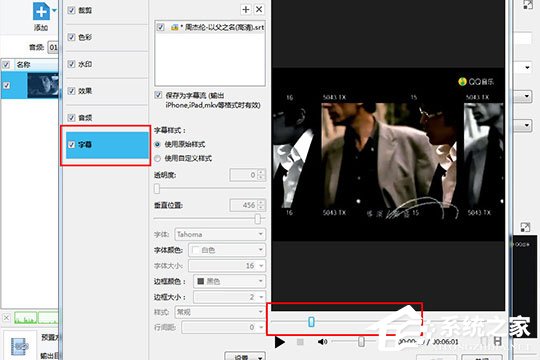Viewport: 540px width, 360px height.
Task: Toggle the checkbox of the video list row
Action: click(x=7, y=85)
